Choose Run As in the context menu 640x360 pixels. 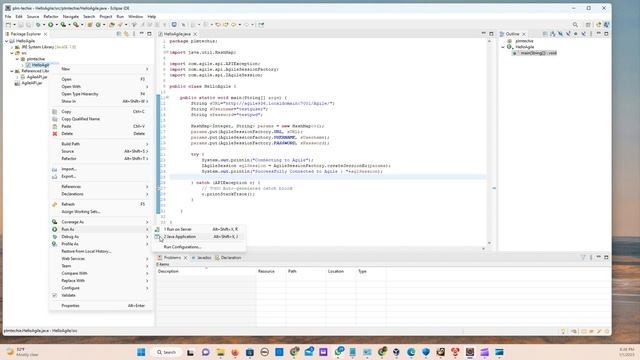(100, 229)
